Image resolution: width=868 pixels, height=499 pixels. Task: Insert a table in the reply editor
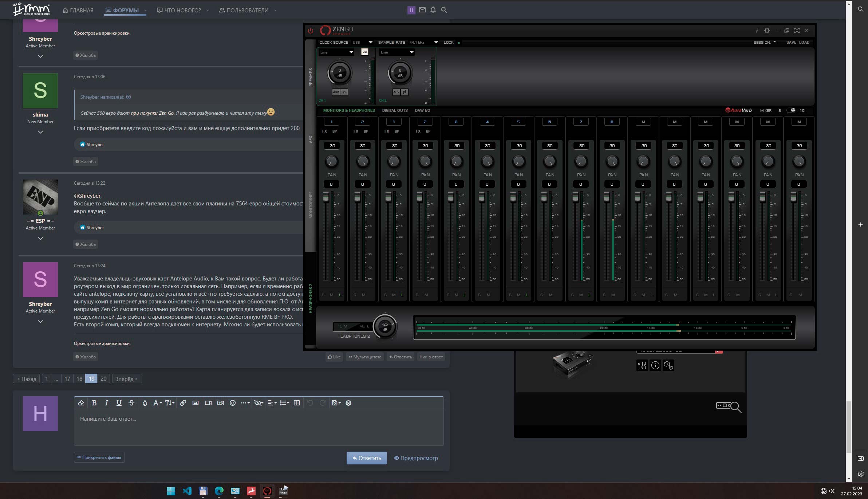point(297,403)
